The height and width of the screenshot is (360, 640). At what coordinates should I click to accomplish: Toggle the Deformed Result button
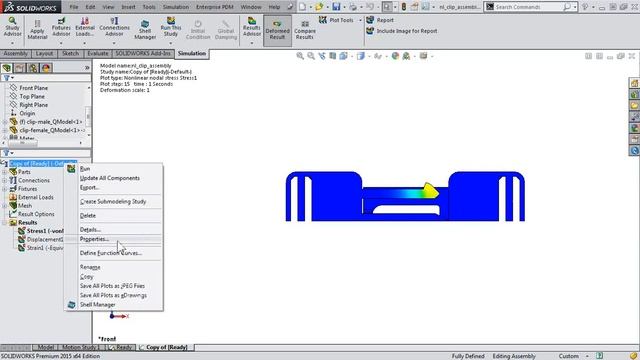point(277,31)
